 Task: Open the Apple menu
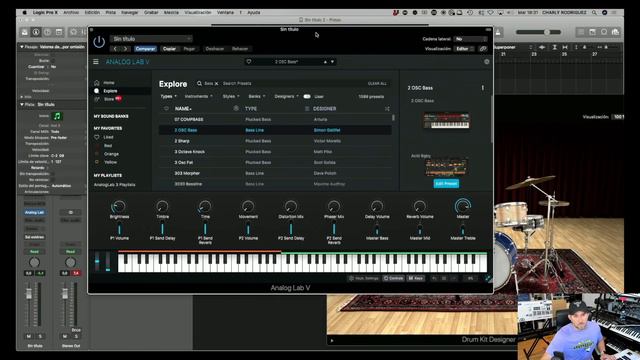tap(24, 13)
